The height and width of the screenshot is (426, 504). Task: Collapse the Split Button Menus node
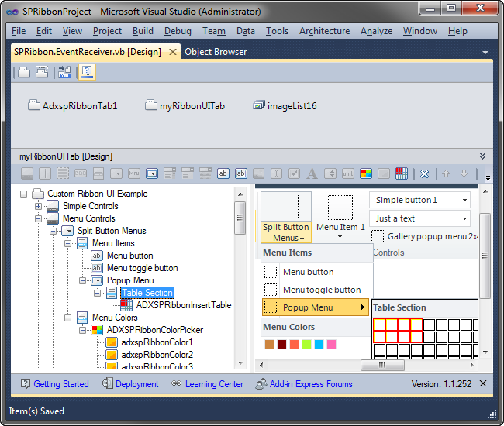(x=53, y=231)
